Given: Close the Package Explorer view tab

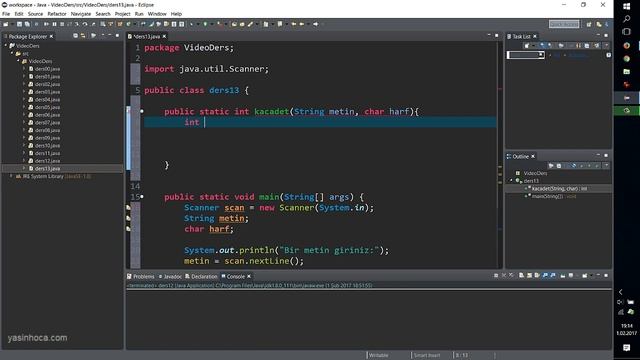Looking at the screenshot, I should (x=51, y=36).
